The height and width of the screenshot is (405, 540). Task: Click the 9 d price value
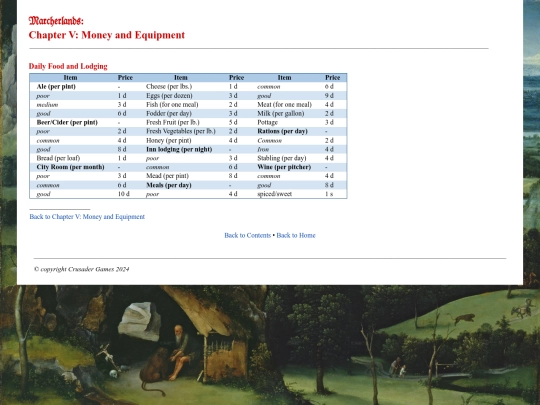(329, 95)
